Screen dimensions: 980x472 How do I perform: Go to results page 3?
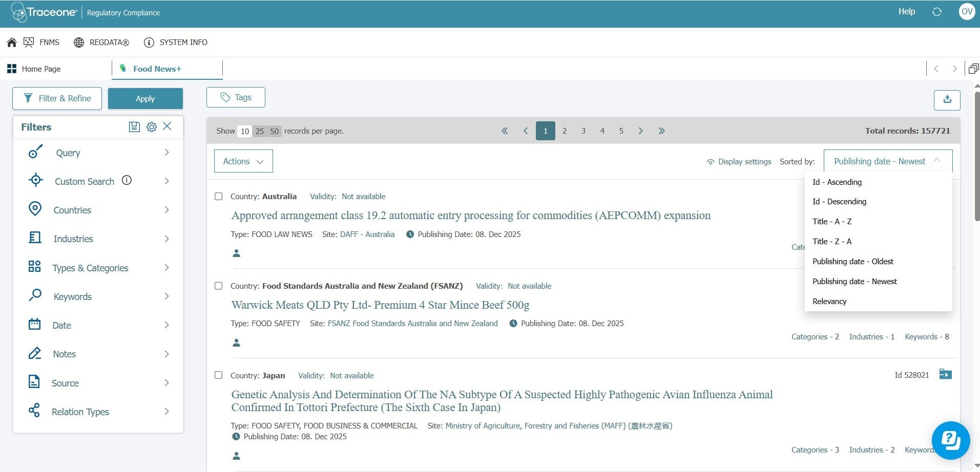583,131
